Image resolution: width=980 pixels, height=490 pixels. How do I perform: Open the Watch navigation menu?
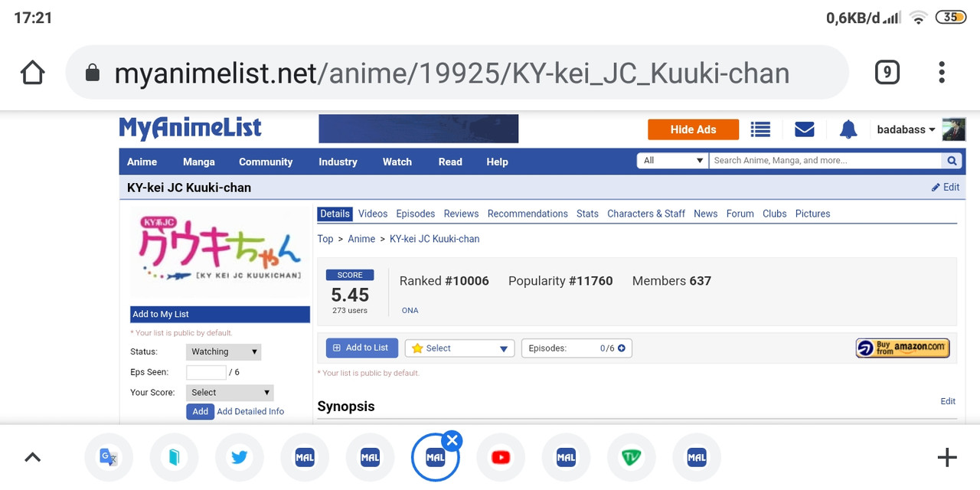tap(397, 162)
